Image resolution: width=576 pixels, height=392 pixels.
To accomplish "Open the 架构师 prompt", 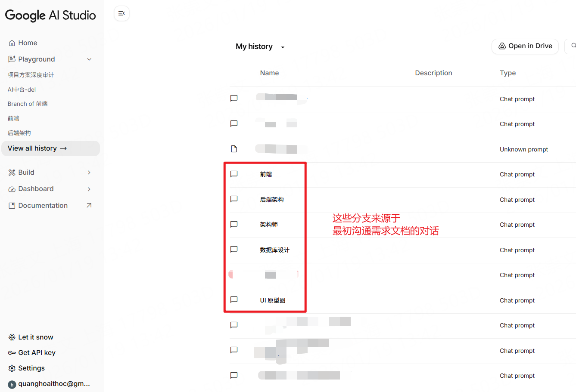I will tap(269, 225).
